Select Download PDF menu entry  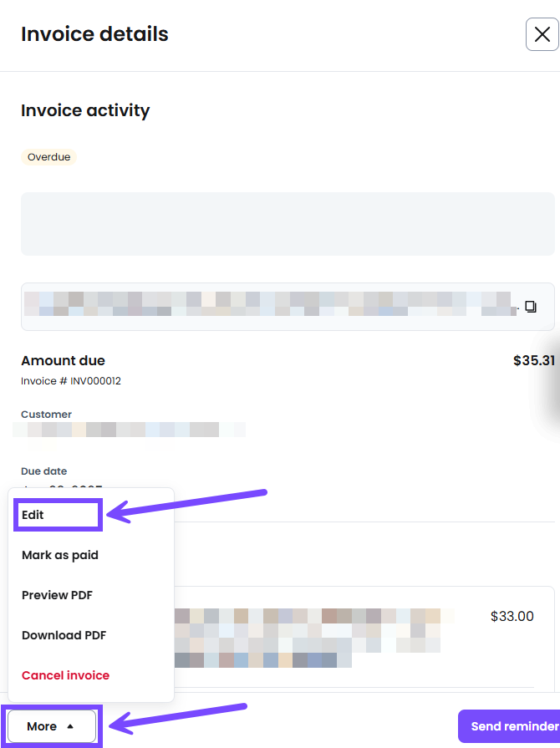[x=64, y=635]
